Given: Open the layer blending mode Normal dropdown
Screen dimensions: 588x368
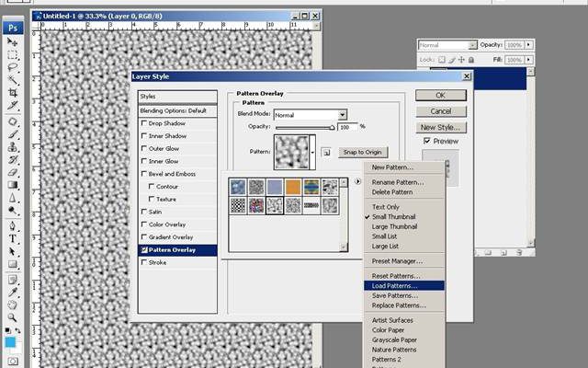Looking at the screenshot, I should pyautogui.click(x=472, y=44).
